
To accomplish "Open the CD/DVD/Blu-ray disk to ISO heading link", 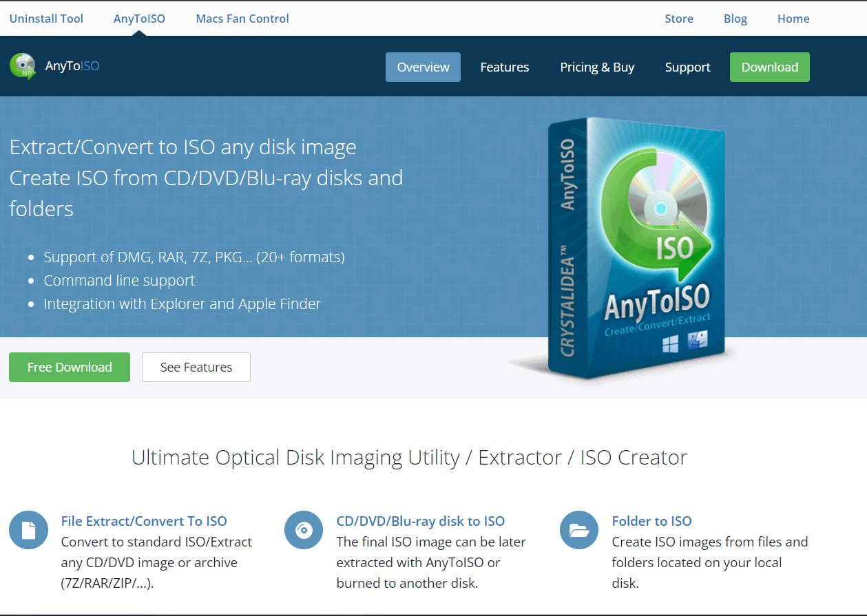I will 421,521.
